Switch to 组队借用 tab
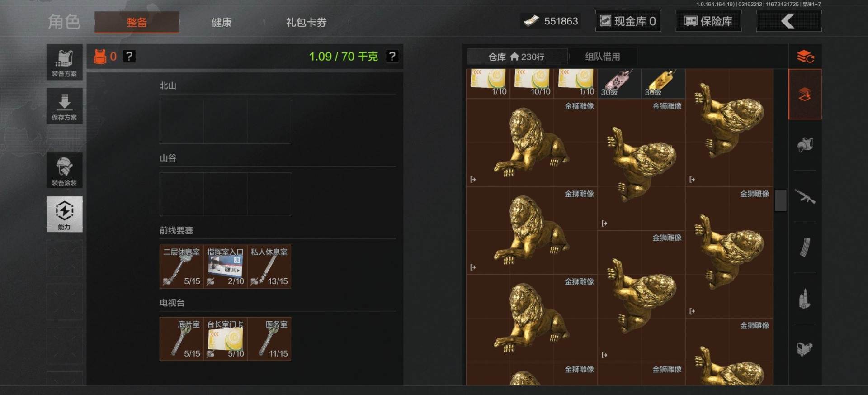The image size is (868, 395). [603, 57]
